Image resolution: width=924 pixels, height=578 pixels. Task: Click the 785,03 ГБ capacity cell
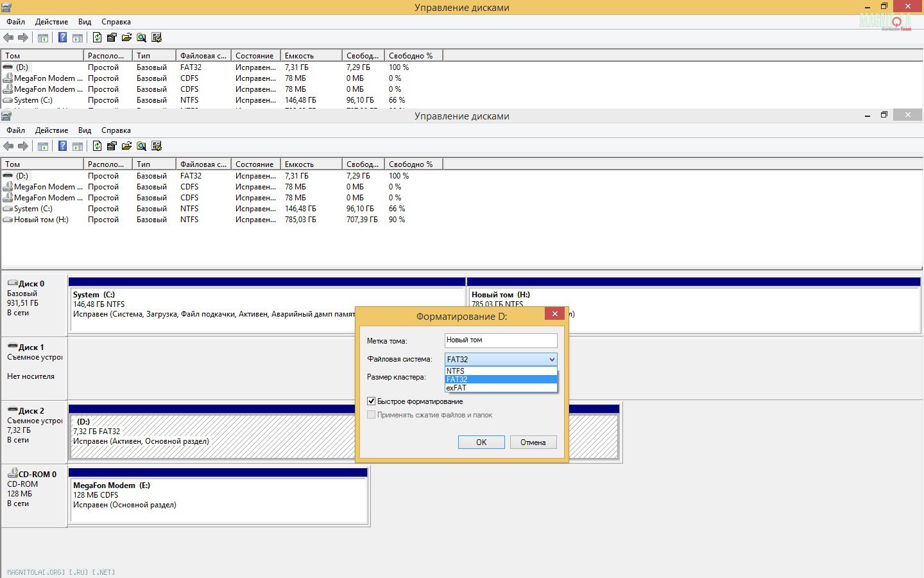(300, 220)
